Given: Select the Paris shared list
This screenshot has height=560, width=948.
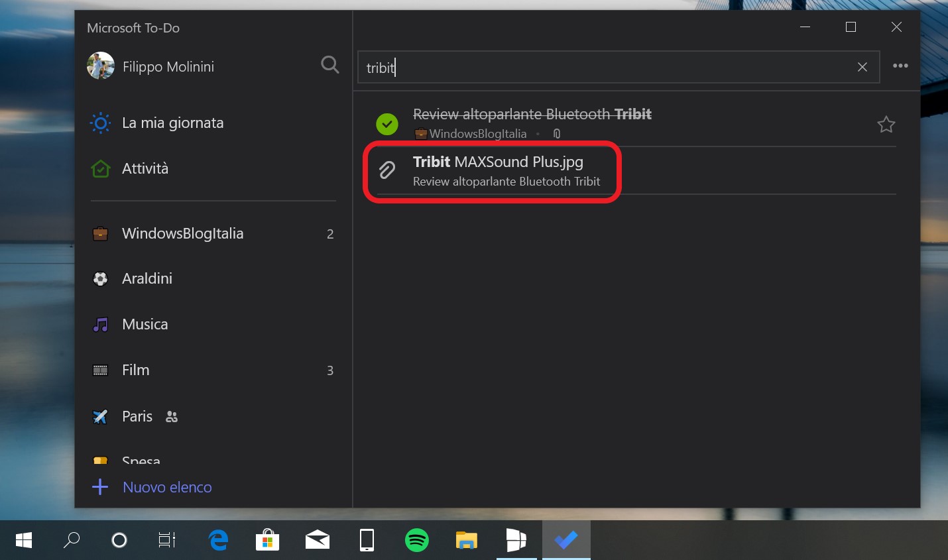Looking at the screenshot, I should click(x=213, y=416).
